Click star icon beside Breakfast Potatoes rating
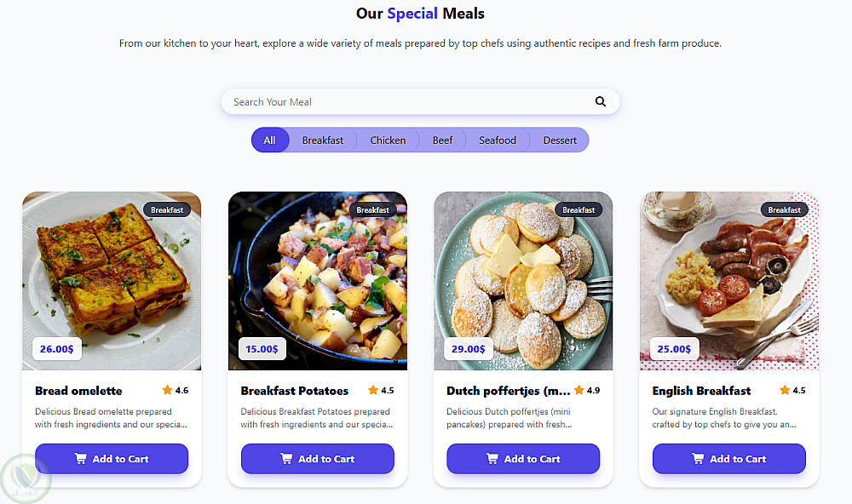 pyautogui.click(x=372, y=391)
